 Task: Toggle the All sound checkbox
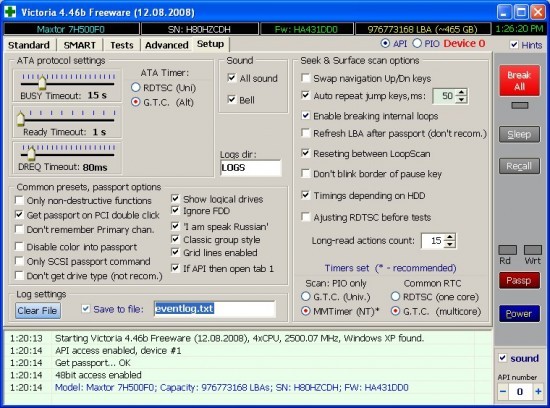(232, 78)
